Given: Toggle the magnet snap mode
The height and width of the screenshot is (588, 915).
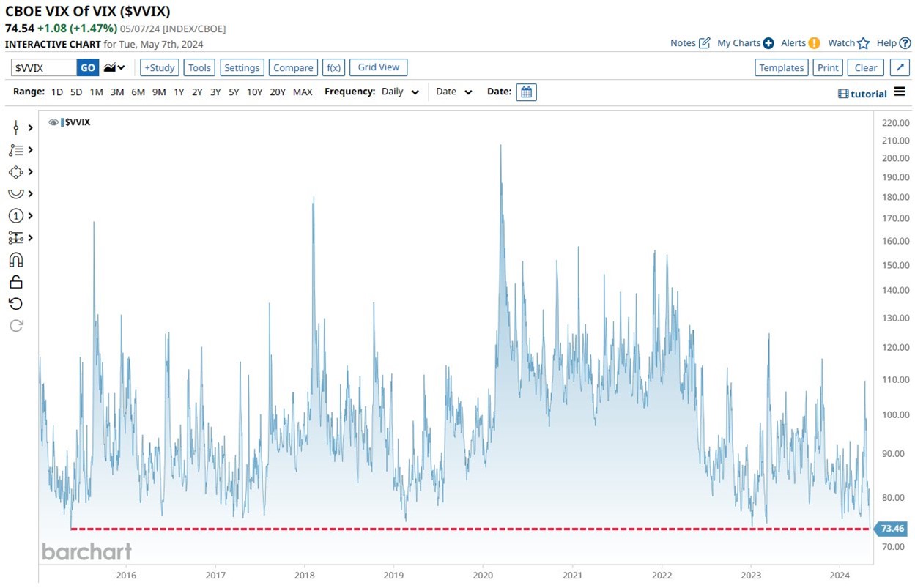Looking at the screenshot, I should coord(16,260).
